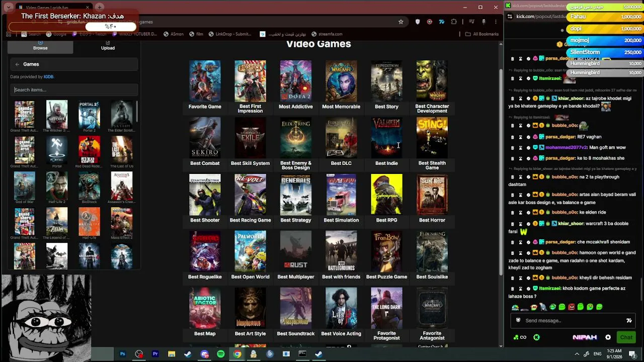Click the back arrow beside Games
Viewport: 644px width, 362px height.
pyautogui.click(x=17, y=64)
